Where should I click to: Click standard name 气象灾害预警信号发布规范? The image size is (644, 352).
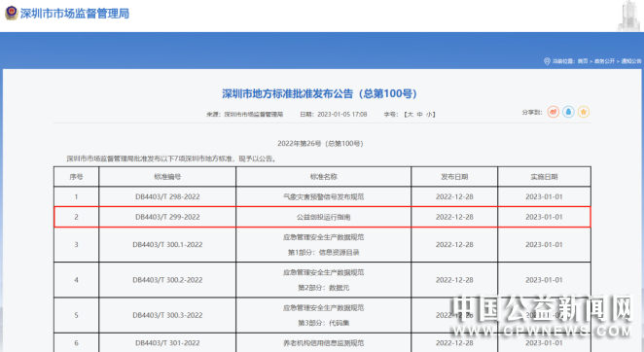324,196
